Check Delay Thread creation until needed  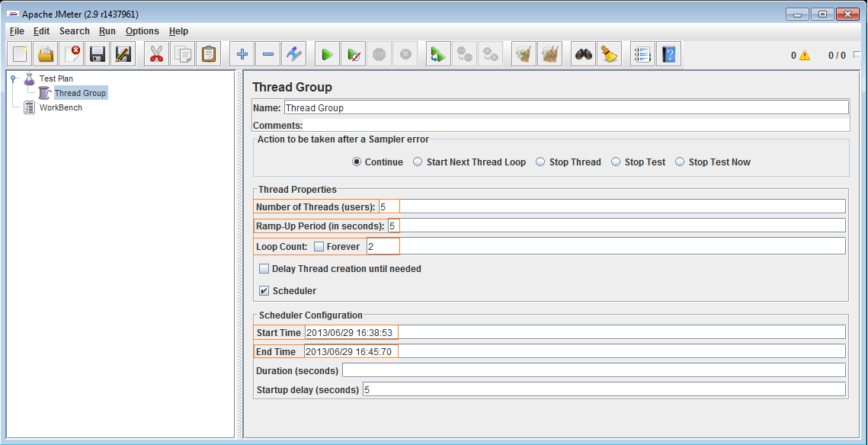coord(264,268)
